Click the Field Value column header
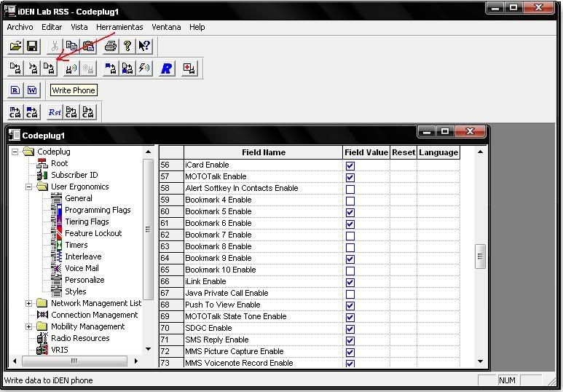 (366, 152)
